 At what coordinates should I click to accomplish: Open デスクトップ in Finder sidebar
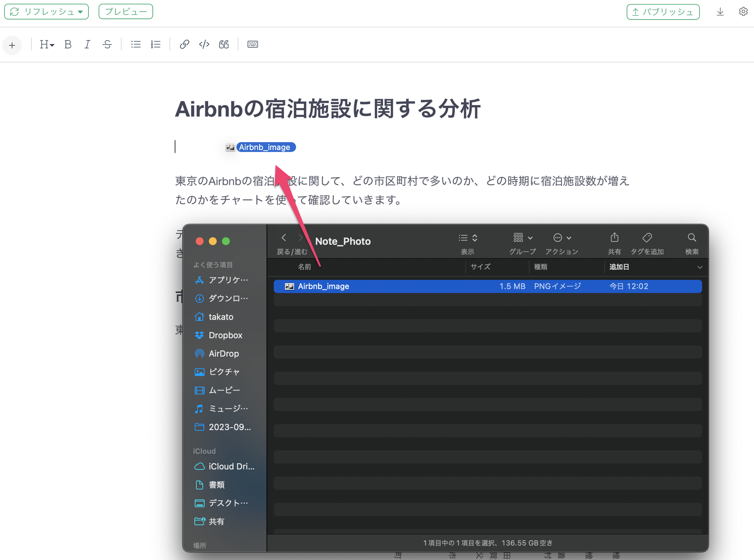click(x=221, y=503)
